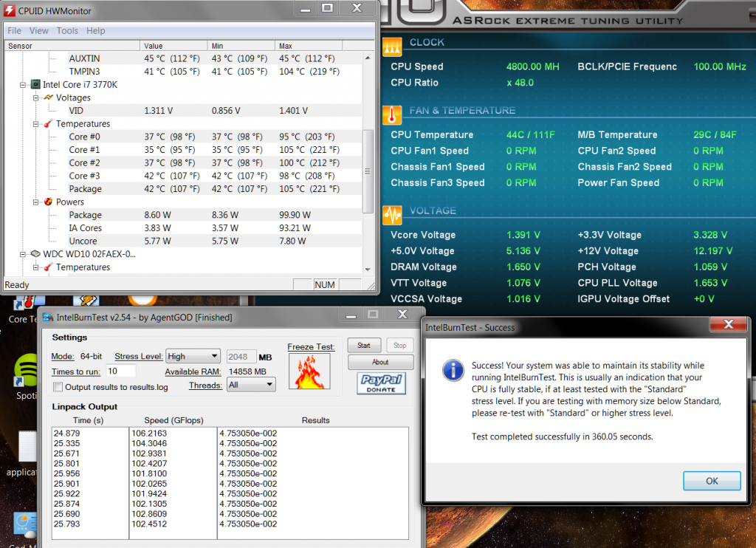Open the File menu in HWMonitor

[x=14, y=30]
